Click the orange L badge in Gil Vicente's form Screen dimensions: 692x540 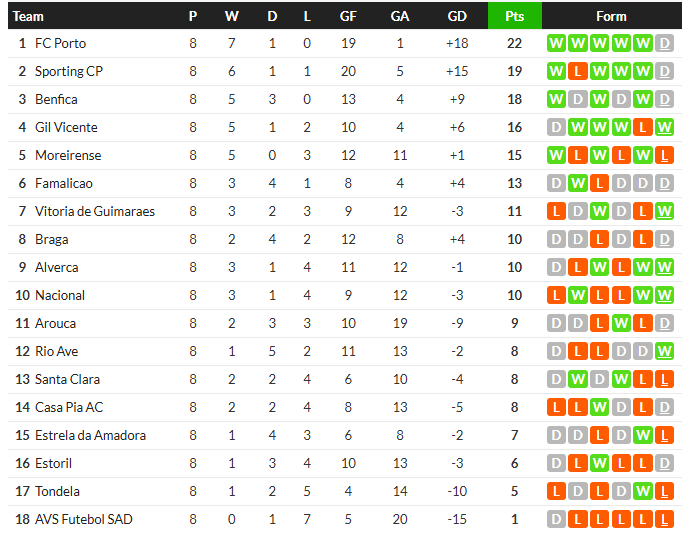pyautogui.click(x=643, y=127)
